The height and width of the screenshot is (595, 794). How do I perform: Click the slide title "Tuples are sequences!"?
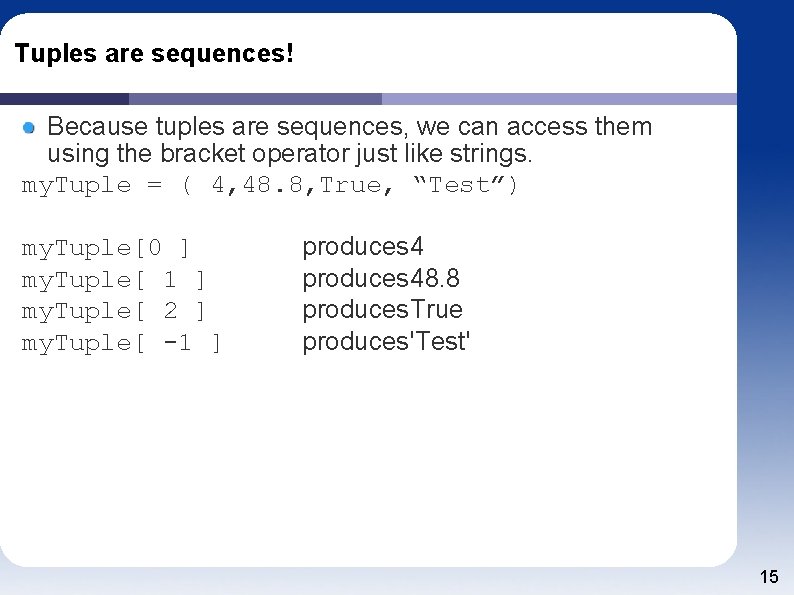[x=155, y=53]
